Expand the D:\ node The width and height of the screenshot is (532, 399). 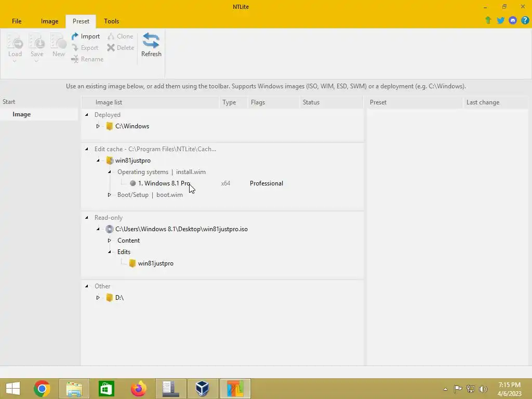pyautogui.click(x=98, y=298)
